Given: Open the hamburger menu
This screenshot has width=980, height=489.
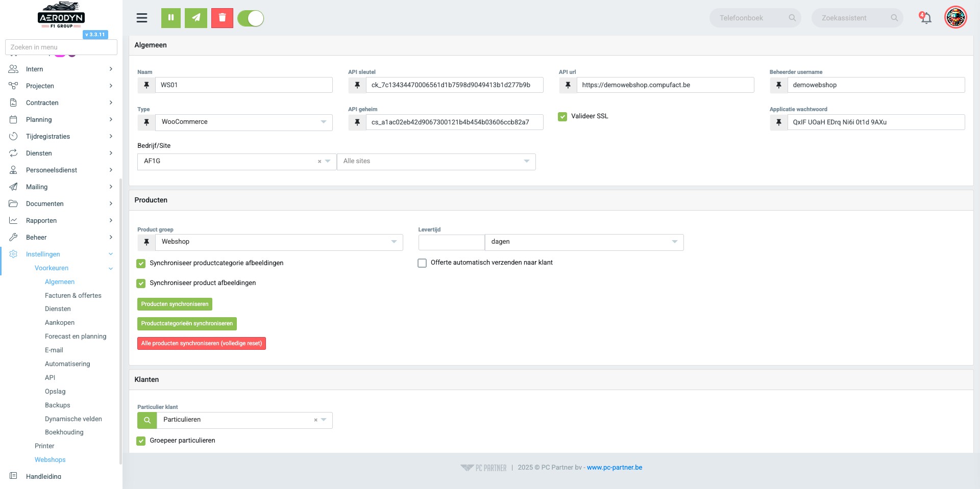Looking at the screenshot, I should (142, 18).
